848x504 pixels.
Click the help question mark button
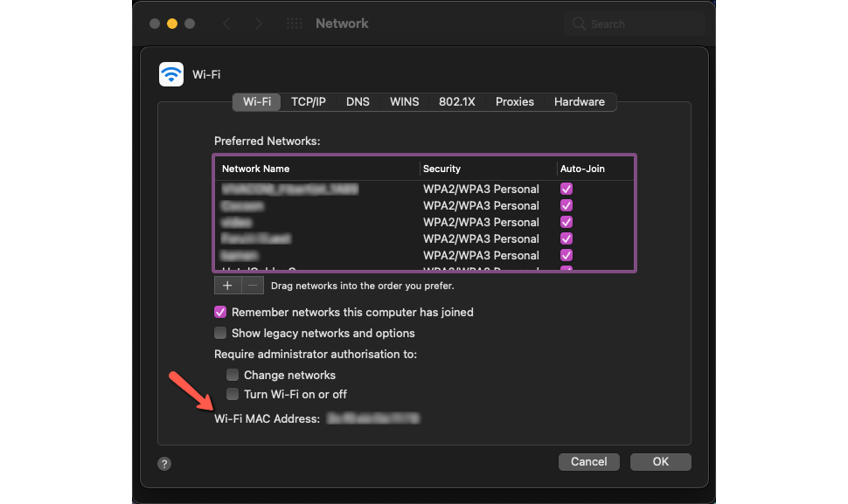164,464
